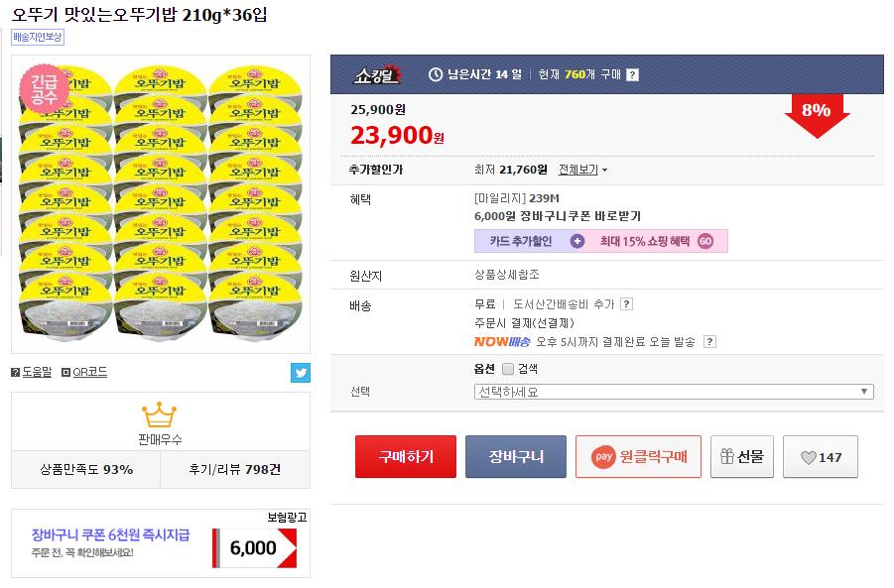Enable the 검색 option checkbox
This screenshot has height=588, width=894.
(508, 369)
